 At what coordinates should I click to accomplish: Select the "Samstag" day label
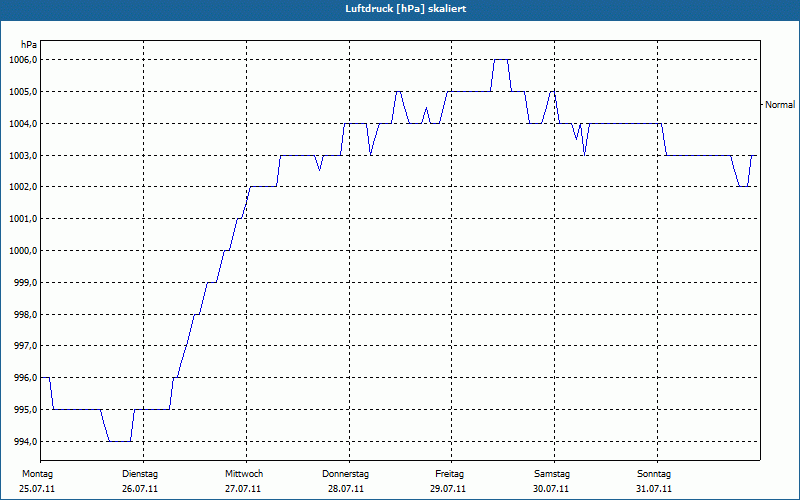coord(552,474)
